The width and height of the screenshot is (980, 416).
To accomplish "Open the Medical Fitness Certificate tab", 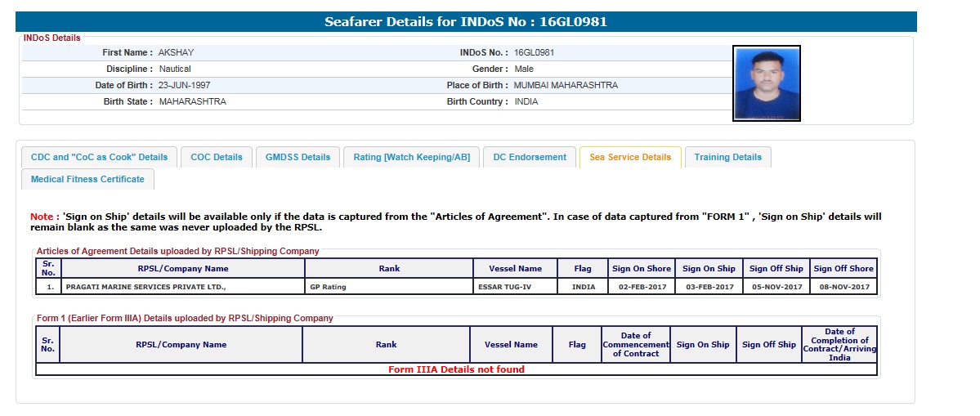I will 87,179.
